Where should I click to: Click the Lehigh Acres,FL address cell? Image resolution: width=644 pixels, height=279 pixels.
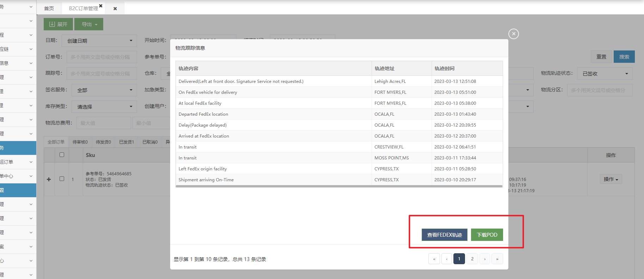click(x=402, y=81)
